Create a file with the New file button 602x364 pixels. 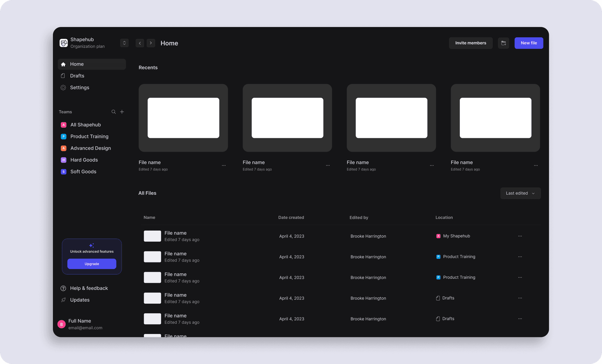click(x=529, y=43)
